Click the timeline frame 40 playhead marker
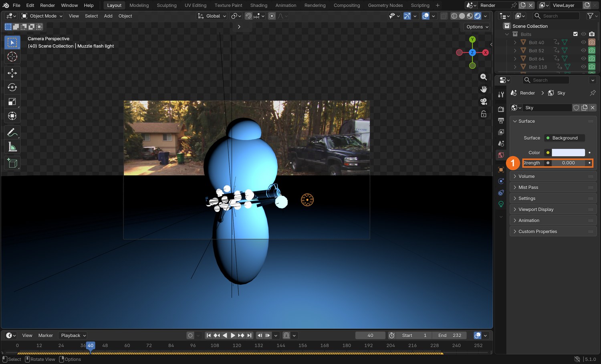Image resolution: width=601 pixels, height=364 pixels. (x=91, y=346)
